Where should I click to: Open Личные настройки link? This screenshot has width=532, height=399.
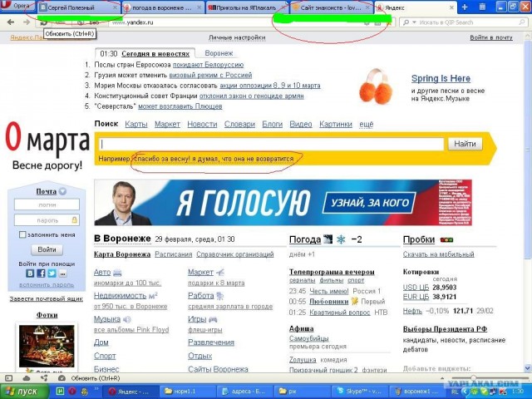(237, 37)
